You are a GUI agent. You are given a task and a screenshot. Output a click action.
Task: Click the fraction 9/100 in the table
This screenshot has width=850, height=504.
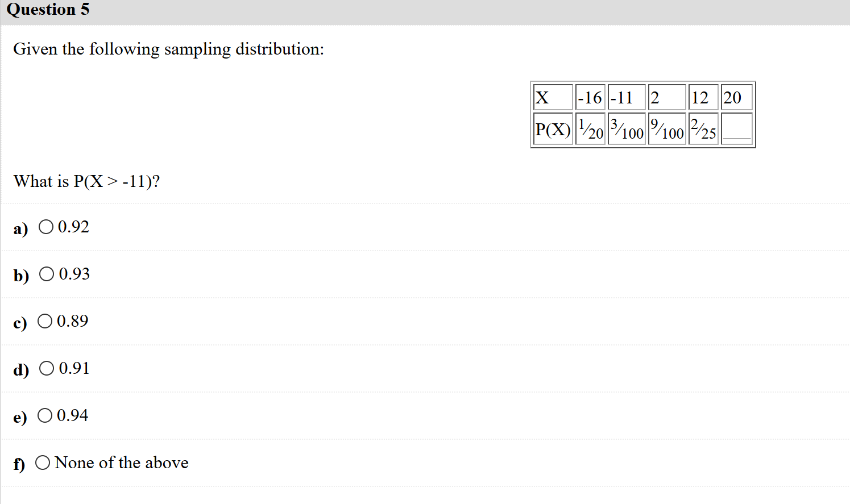[x=666, y=129]
